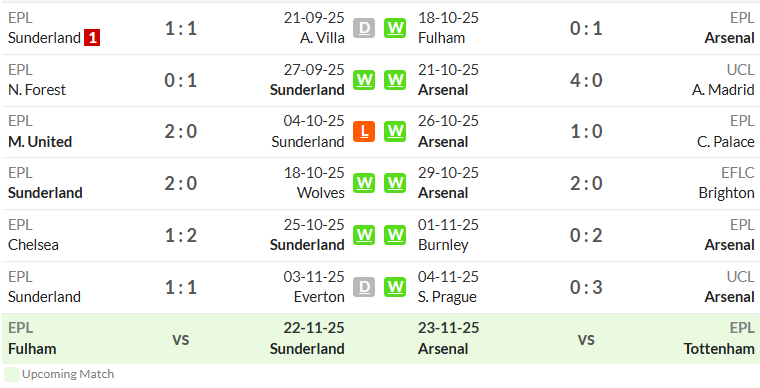The image size is (760, 388).
Task: Click win icon next to Burnley
Action: (x=395, y=235)
